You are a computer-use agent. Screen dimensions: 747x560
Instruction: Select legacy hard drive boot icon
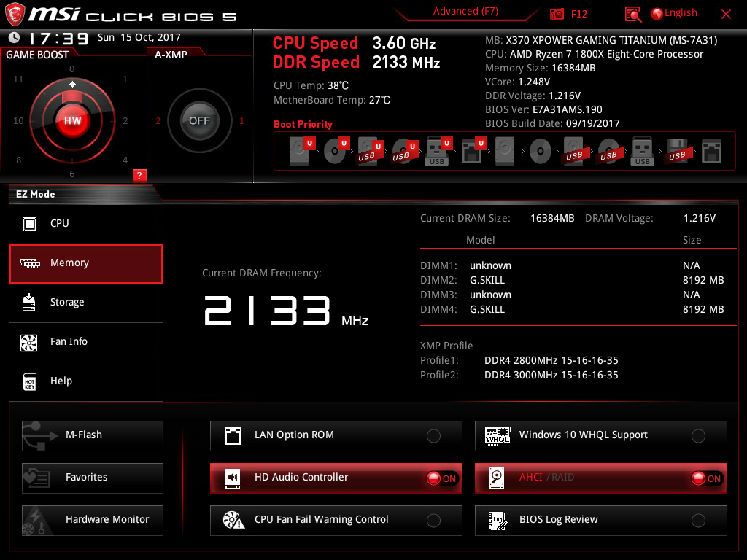pos(505,151)
